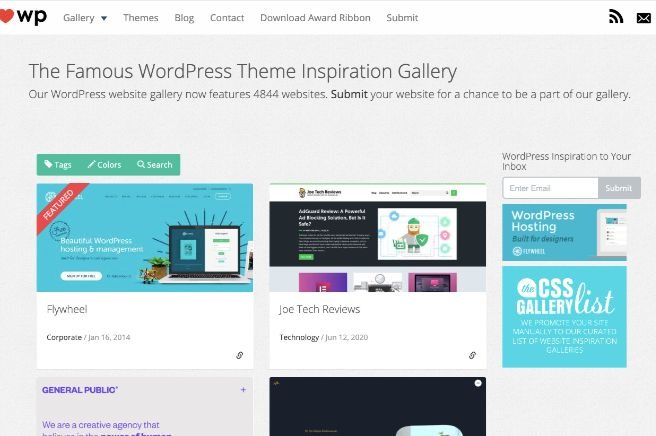Image resolution: width=656 pixels, height=436 pixels.
Task: Click the 'WordPress Inspiration to Your Inbox' heading
Action: [x=566, y=161]
